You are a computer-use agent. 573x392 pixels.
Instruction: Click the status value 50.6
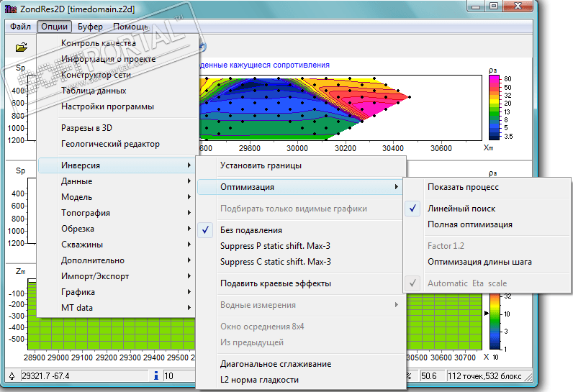(432, 376)
